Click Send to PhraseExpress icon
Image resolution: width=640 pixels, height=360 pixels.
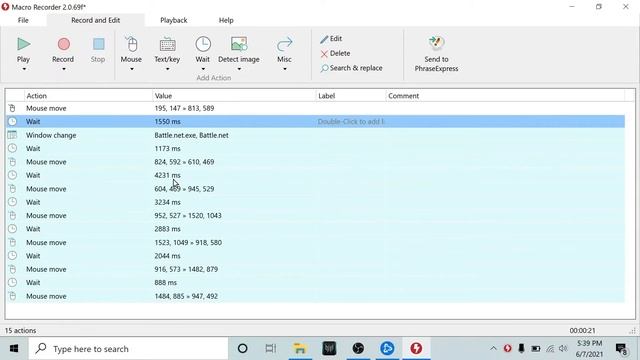coord(436,44)
